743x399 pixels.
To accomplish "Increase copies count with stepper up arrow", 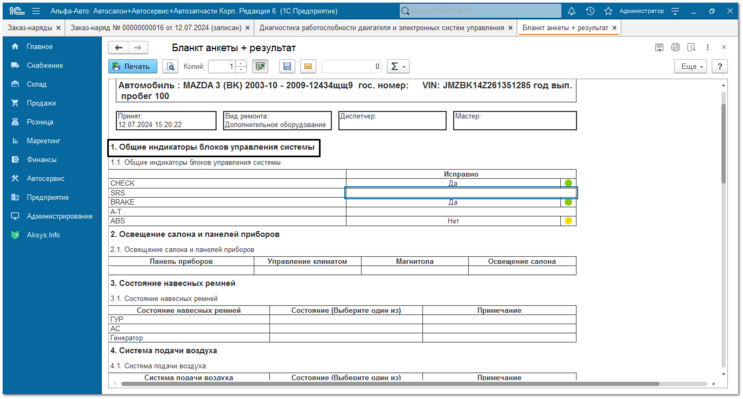I will (x=241, y=63).
